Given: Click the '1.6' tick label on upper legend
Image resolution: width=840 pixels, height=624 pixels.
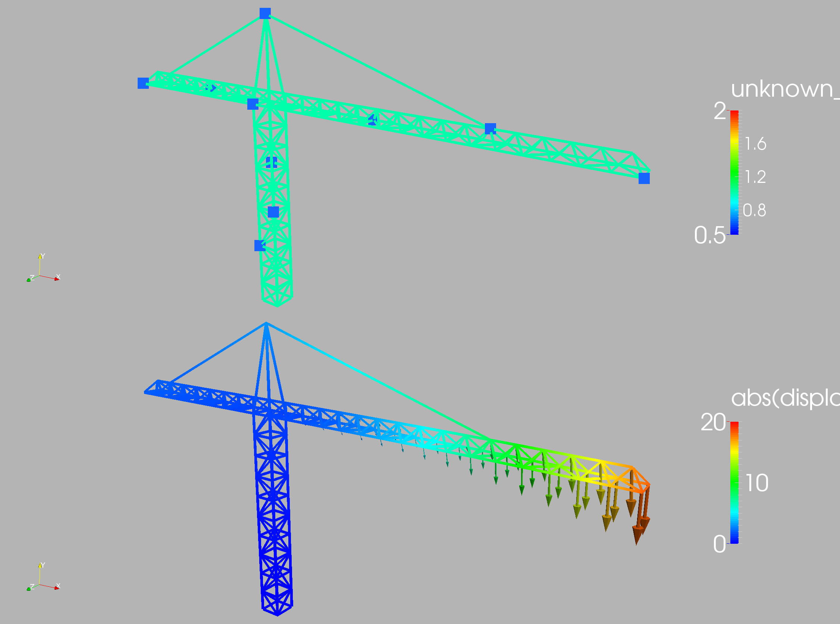Looking at the screenshot, I should click(x=755, y=144).
